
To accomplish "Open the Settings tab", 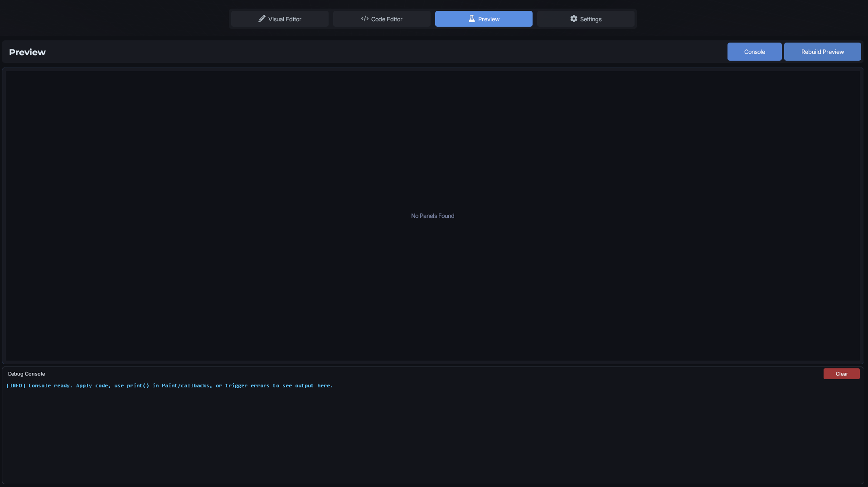I will [x=586, y=19].
